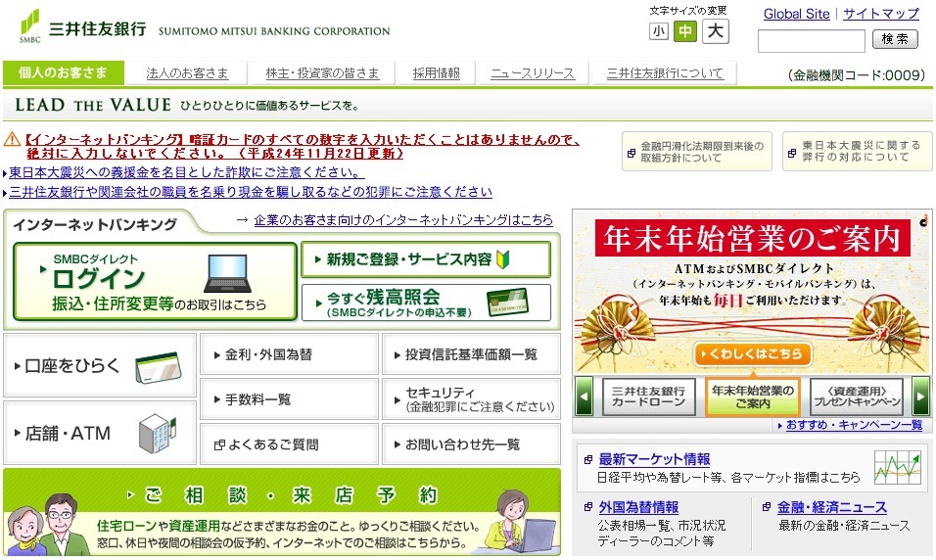Set text size to medium (中)
Image resolution: width=936 pixels, height=560 pixels.
coord(685,31)
